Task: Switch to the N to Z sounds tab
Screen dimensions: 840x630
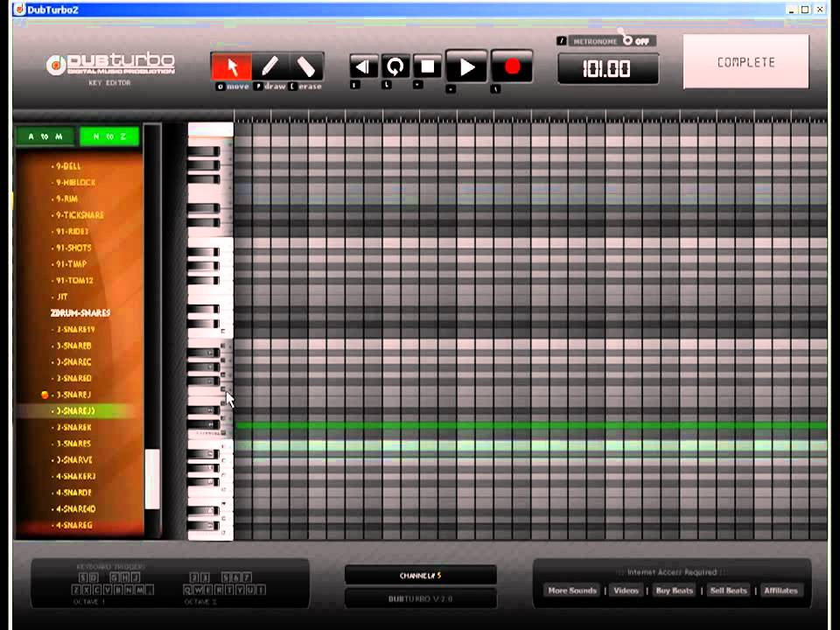Action: 109,136
